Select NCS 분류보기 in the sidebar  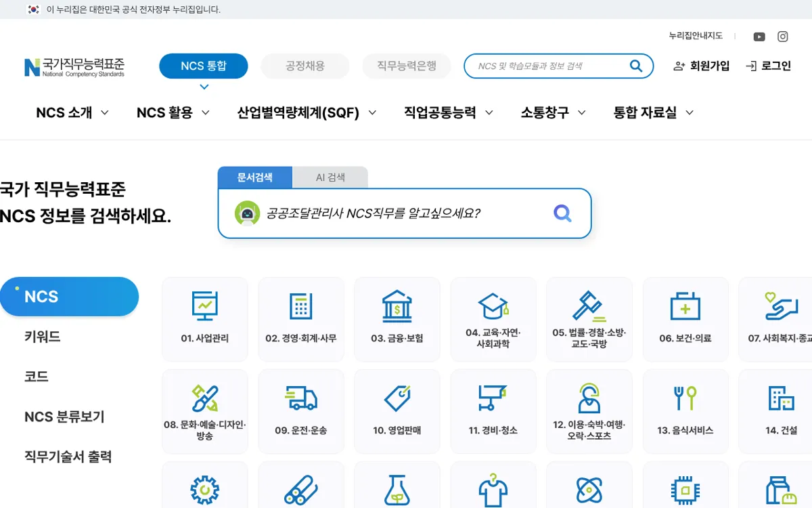pyautogui.click(x=64, y=417)
